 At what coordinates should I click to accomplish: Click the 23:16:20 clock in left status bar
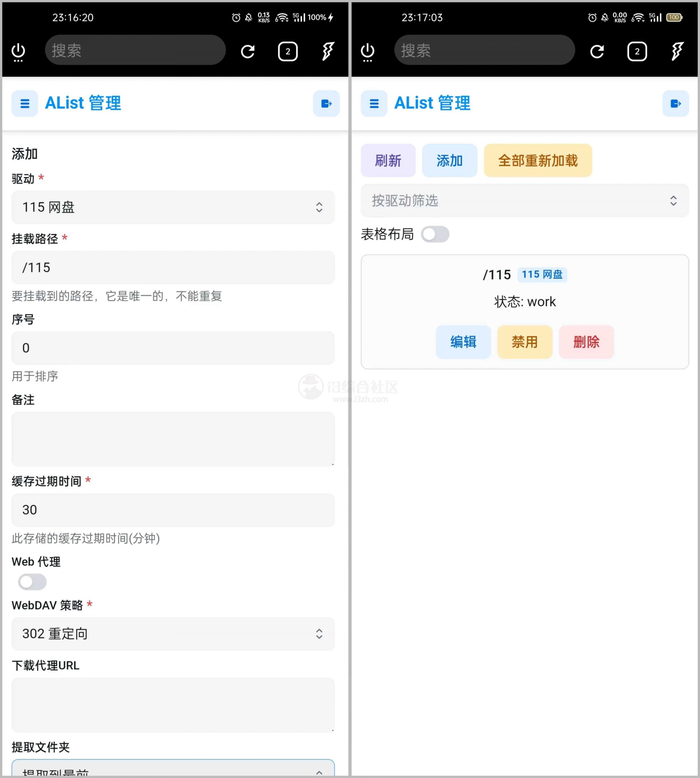(x=73, y=18)
